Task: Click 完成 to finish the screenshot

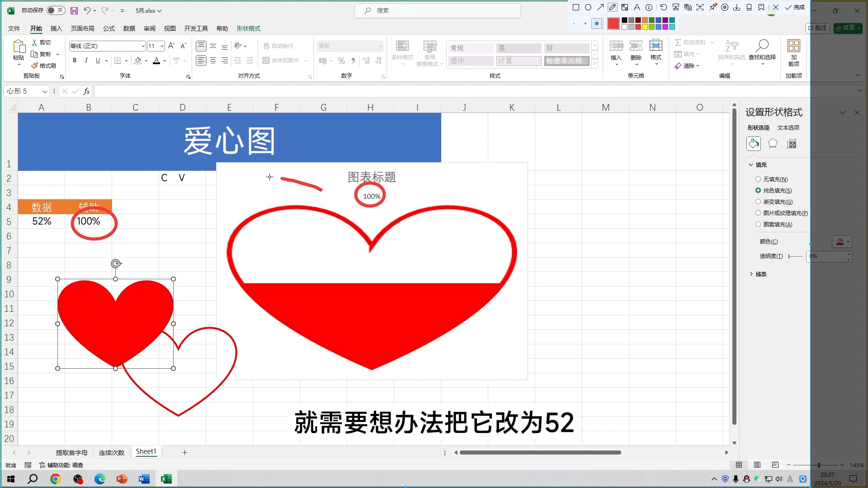Action: click(x=794, y=7)
